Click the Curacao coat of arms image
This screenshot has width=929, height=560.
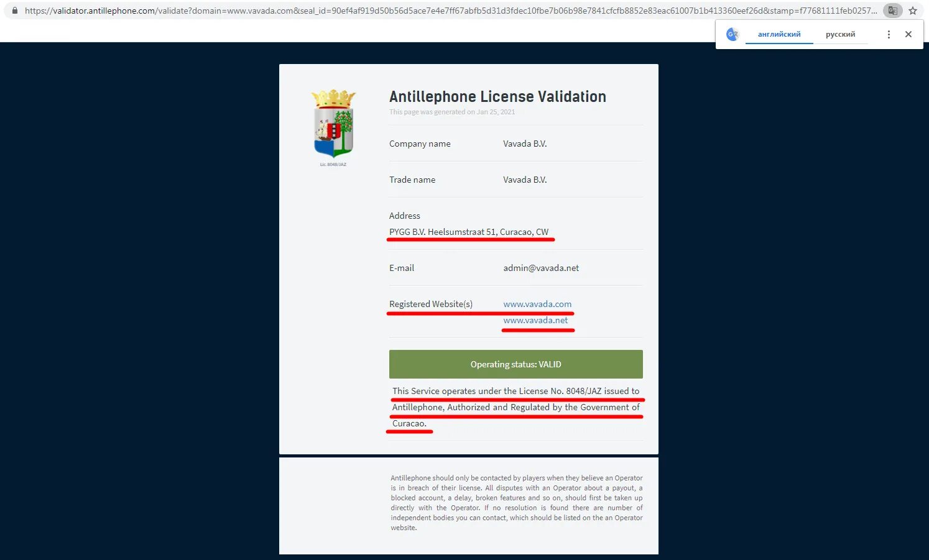coord(333,123)
